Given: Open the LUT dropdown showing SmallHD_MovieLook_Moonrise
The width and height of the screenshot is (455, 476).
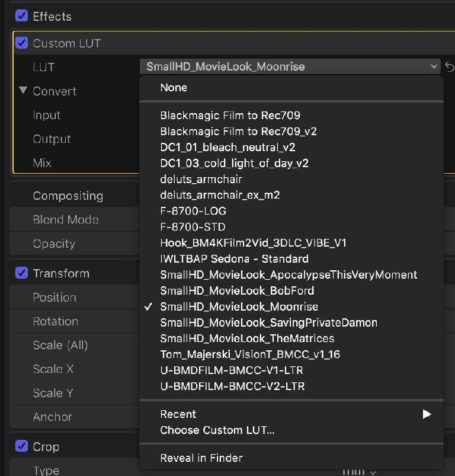Looking at the screenshot, I should 290,66.
